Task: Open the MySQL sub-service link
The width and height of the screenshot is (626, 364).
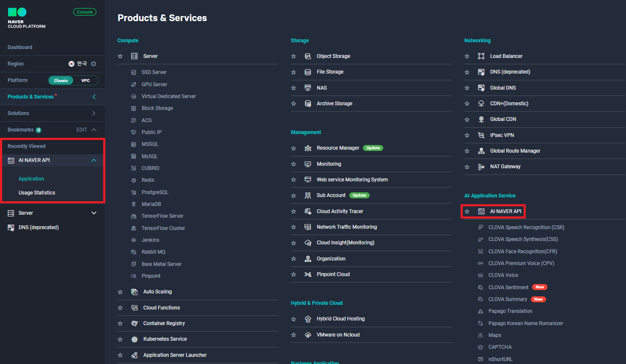Action: (x=150, y=156)
